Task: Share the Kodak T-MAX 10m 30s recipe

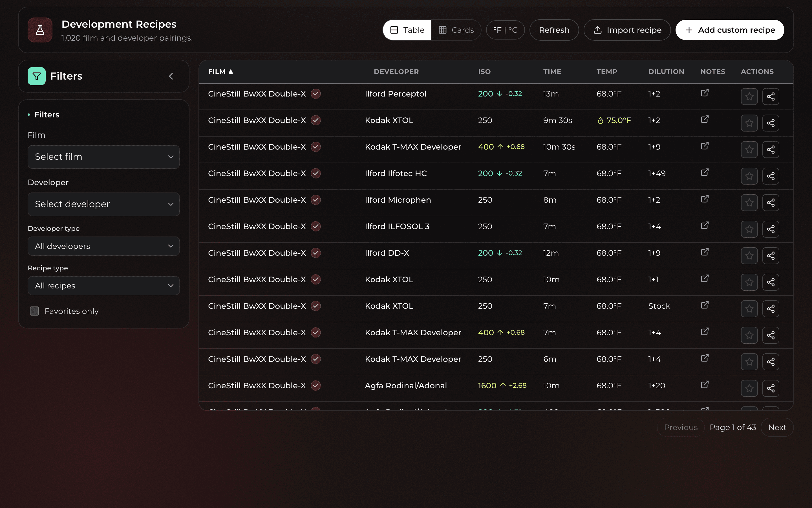Action: click(771, 150)
